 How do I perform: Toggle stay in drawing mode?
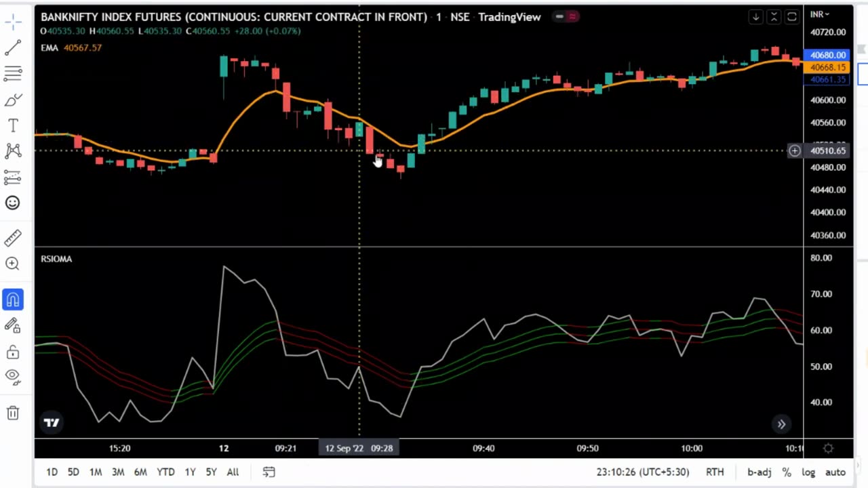13,326
